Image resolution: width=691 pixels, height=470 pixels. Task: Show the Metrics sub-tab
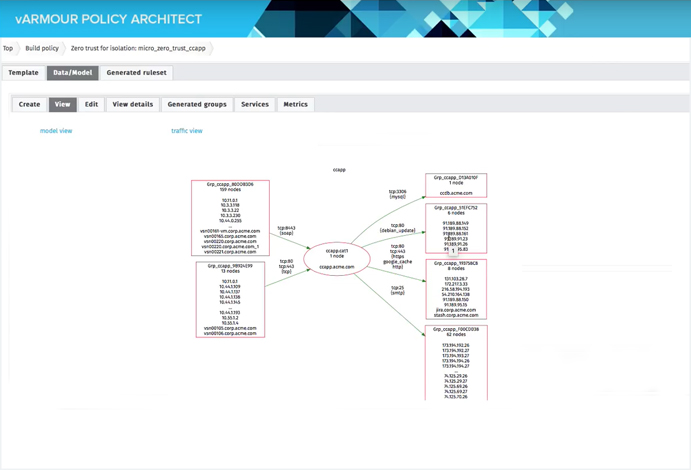pos(295,104)
